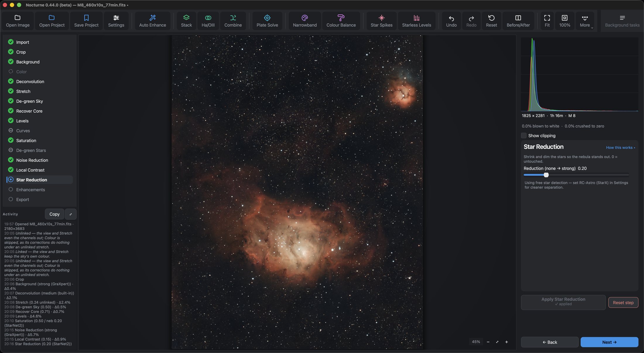Reset the image processing
This screenshot has height=353, width=644.
pos(491,21)
